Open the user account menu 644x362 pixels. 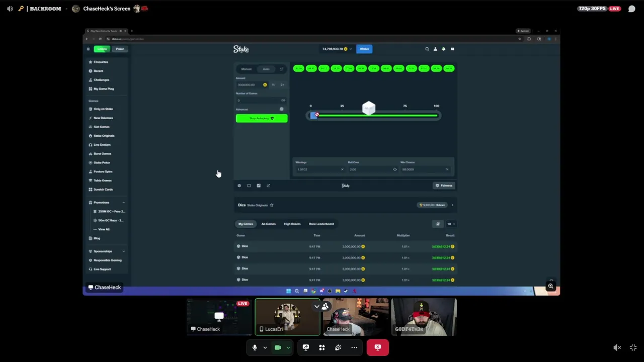(435, 49)
